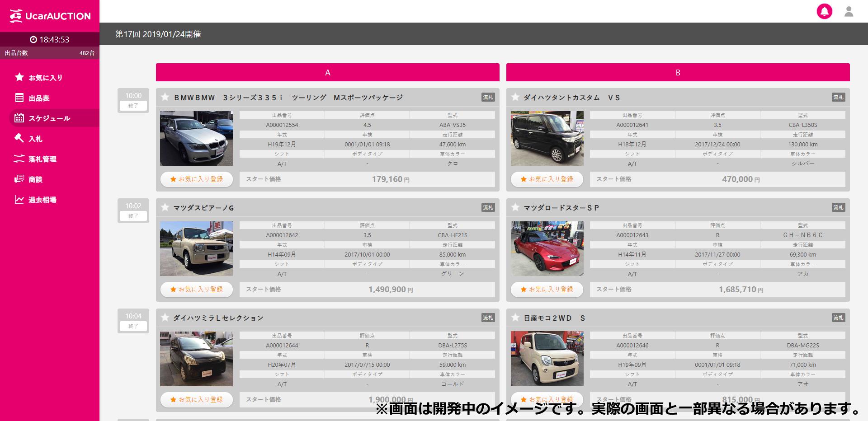Click 流札 badge on BMW 3シリーズ card

coord(488,97)
